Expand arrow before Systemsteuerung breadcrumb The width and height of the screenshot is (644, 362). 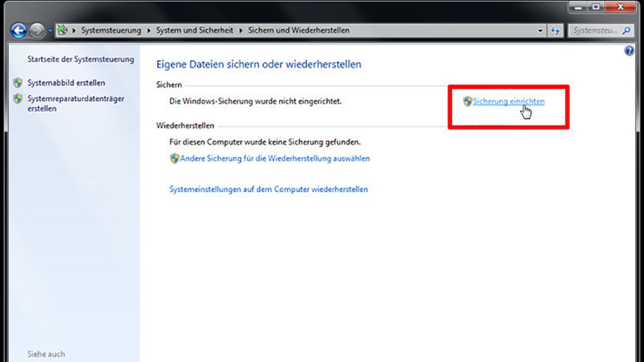coord(74,31)
